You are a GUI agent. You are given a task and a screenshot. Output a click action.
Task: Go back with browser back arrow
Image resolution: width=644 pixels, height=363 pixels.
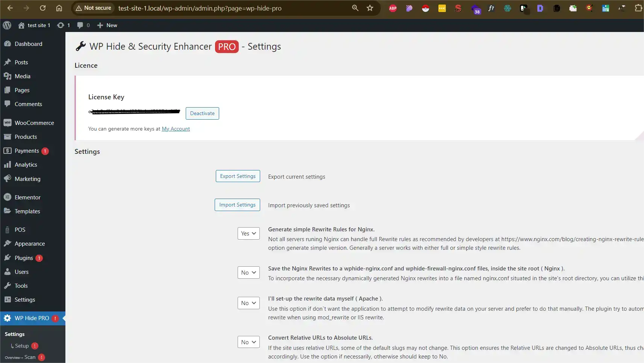pyautogui.click(x=10, y=8)
